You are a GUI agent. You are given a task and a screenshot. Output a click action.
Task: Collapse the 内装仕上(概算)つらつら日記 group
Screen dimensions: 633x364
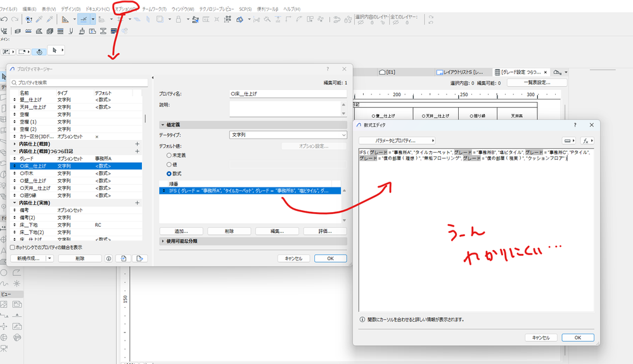click(15, 151)
